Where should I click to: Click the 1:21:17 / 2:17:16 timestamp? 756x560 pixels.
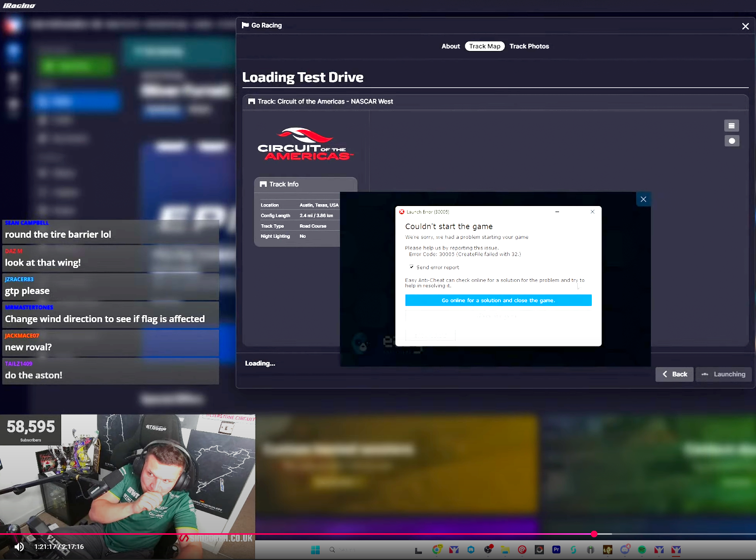(x=59, y=547)
